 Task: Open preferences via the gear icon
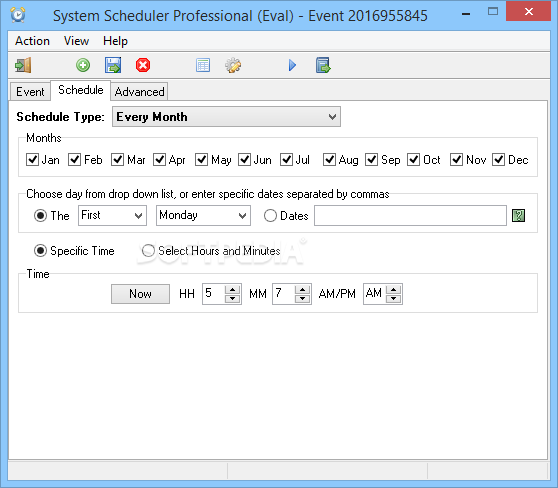[x=233, y=65]
